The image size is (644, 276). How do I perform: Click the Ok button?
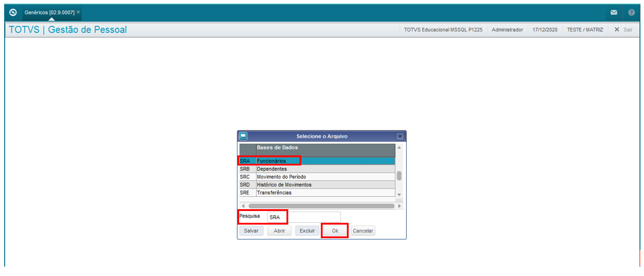335,231
